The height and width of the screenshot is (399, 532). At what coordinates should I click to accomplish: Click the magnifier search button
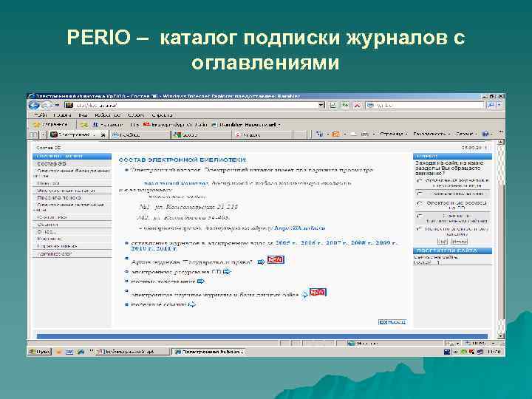pos(491,106)
